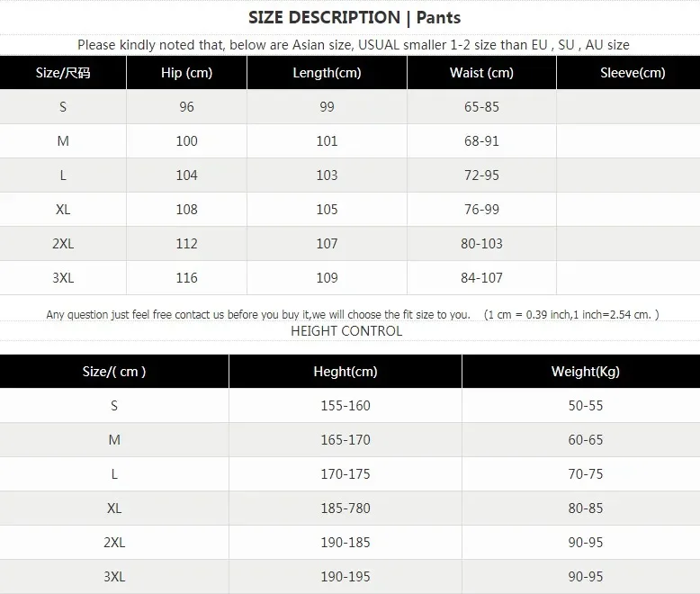Click the hip value 96 cell
Screen dimensions: 700x594
186,107
